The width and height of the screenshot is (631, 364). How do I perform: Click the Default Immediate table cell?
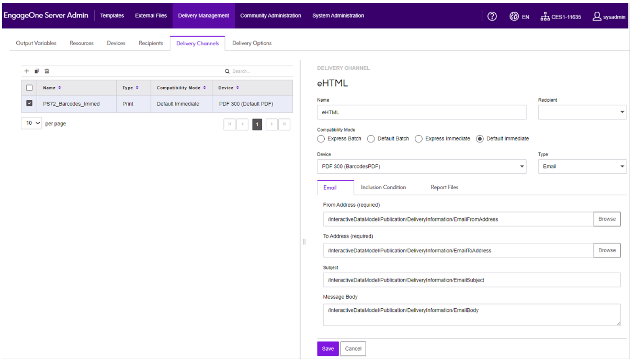(x=181, y=104)
